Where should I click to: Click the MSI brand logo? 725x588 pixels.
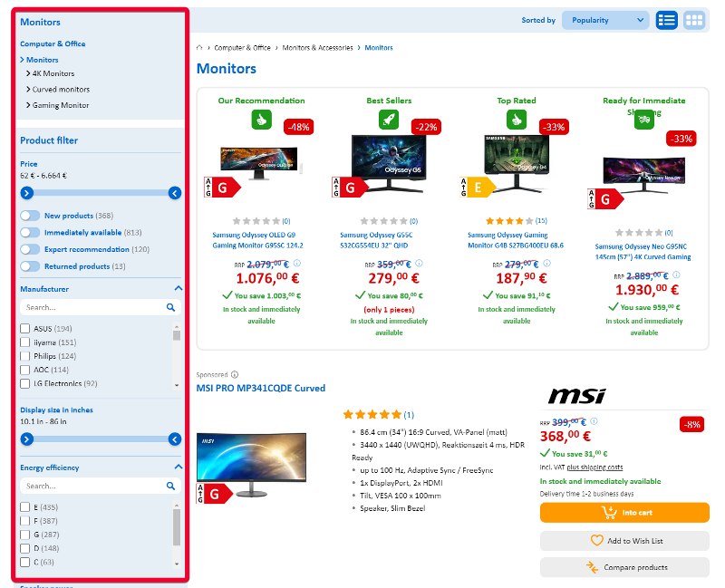click(x=576, y=396)
